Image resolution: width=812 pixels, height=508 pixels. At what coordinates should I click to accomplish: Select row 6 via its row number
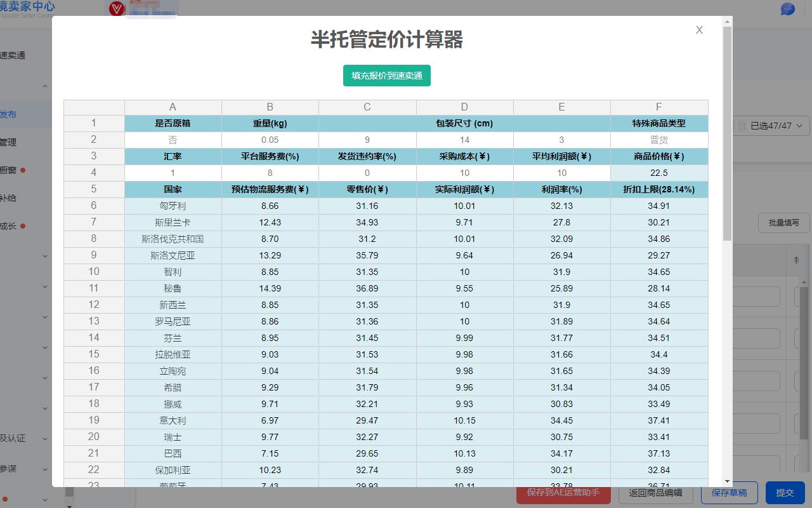click(94, 206)
